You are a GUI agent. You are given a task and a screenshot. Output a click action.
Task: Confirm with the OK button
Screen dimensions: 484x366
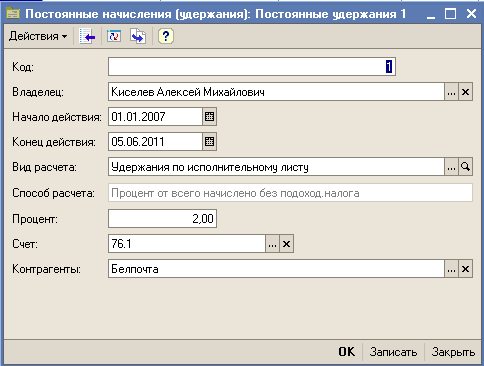[x=347, y=352]
